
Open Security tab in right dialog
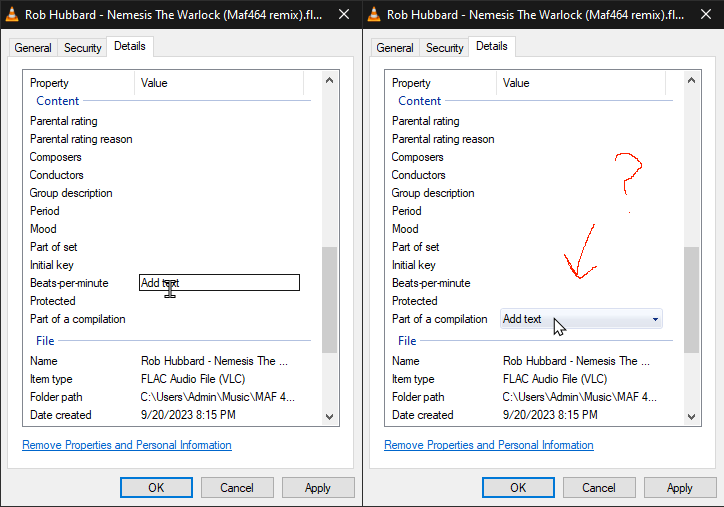click(445, 48)
